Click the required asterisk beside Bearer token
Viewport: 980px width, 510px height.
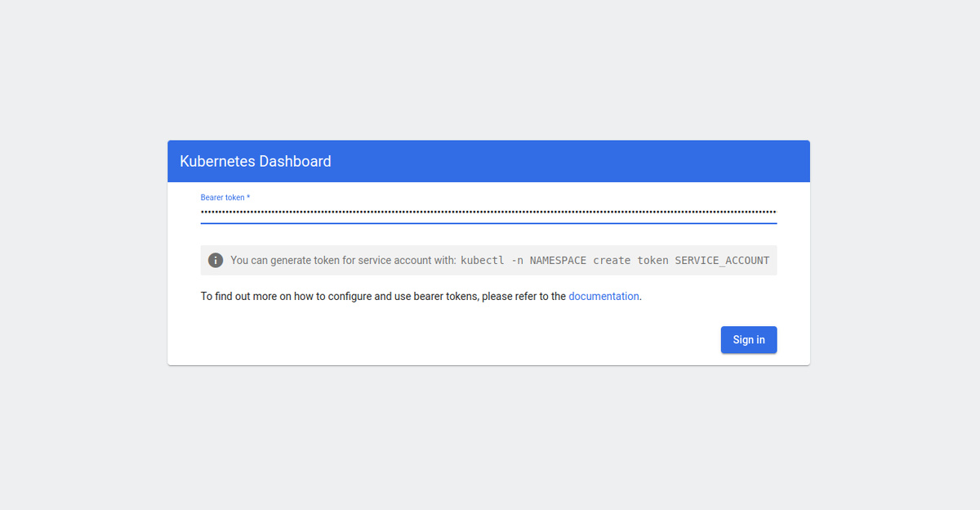click(x=248, y=198)
